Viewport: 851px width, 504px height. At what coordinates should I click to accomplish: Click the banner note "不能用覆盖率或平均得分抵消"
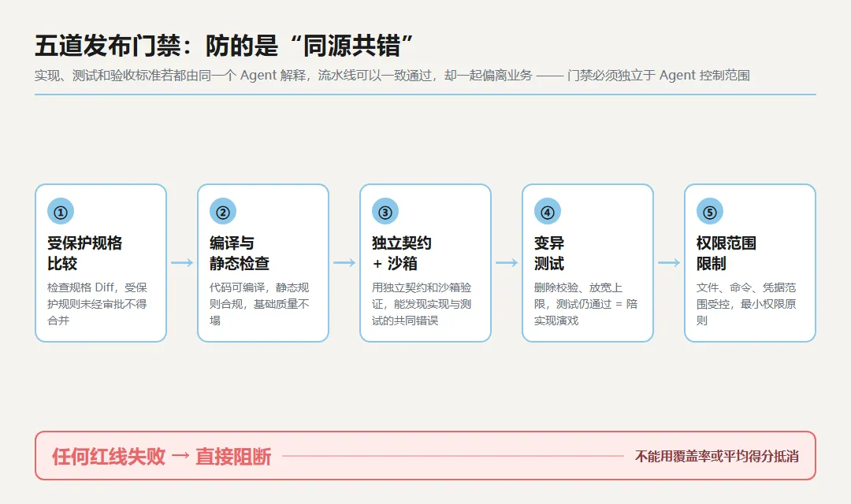coord(717,457)
